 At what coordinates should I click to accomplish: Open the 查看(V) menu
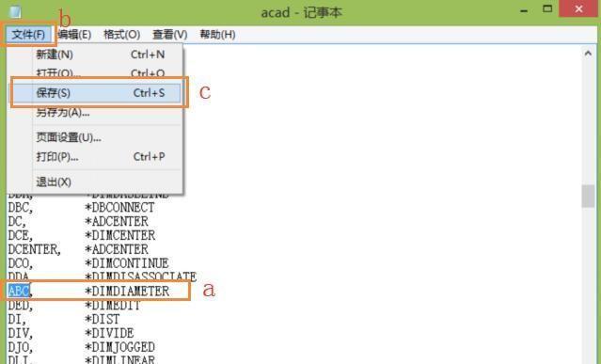(170, 35)
